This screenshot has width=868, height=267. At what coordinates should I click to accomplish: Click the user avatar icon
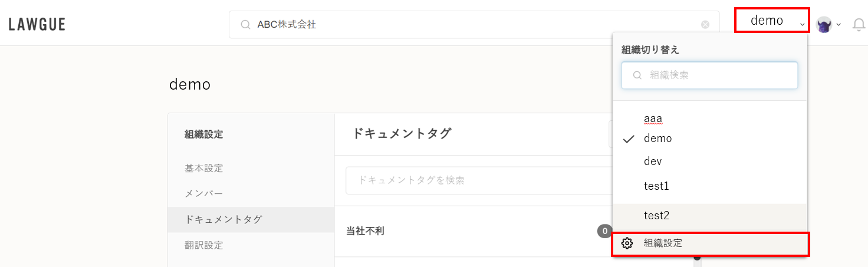point(824,24)
